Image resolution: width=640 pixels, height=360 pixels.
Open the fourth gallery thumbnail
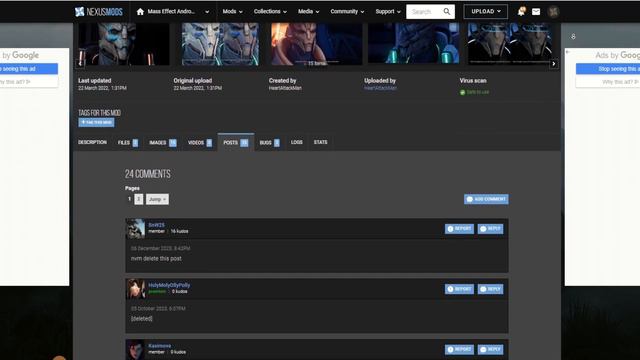tap(413, 44)
